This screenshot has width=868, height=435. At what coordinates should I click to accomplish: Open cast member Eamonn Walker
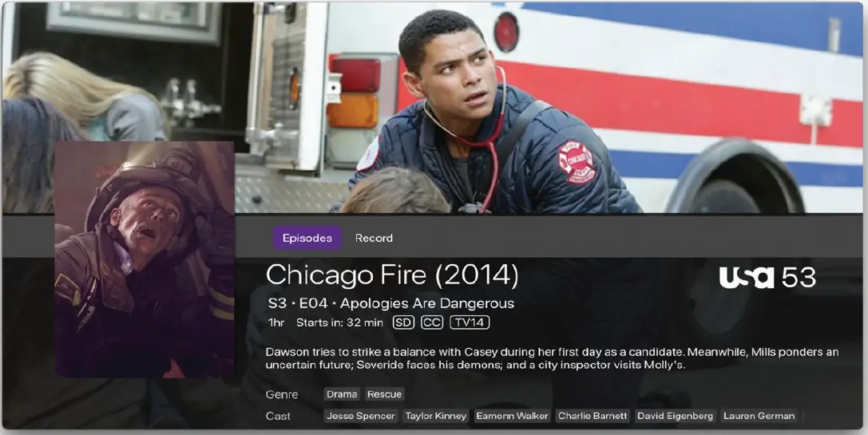(512, 416)
